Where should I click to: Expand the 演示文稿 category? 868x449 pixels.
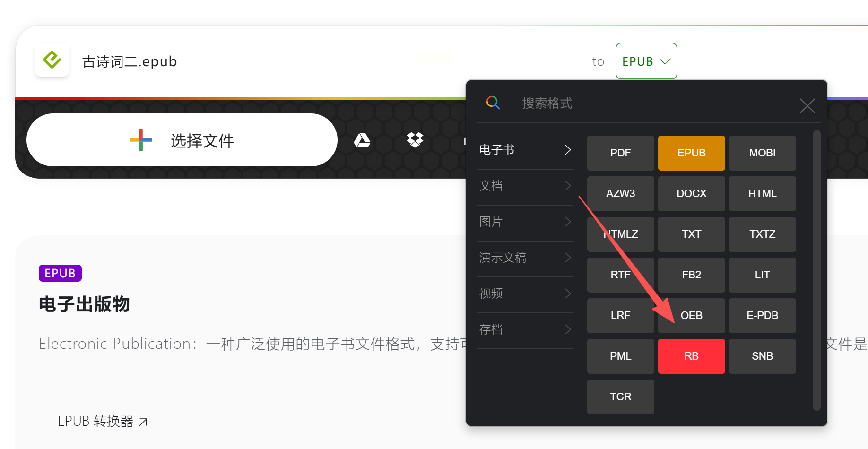click(x=525, y=258)
